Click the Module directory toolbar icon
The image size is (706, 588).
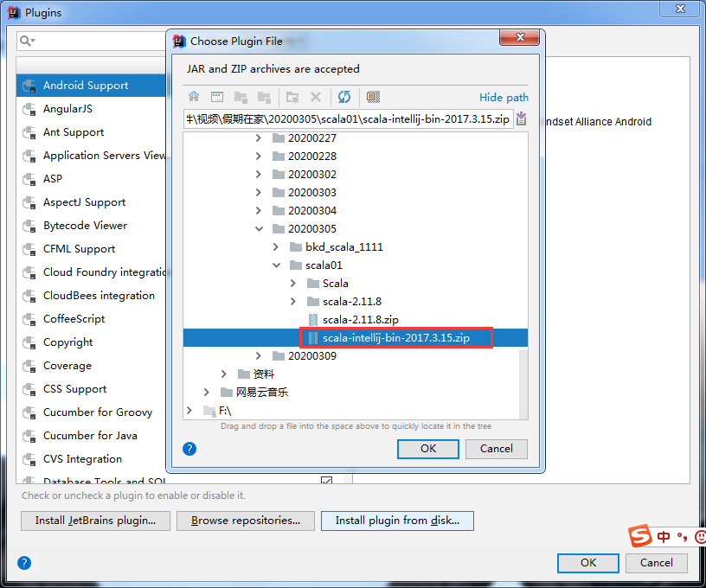coord(264,97)
